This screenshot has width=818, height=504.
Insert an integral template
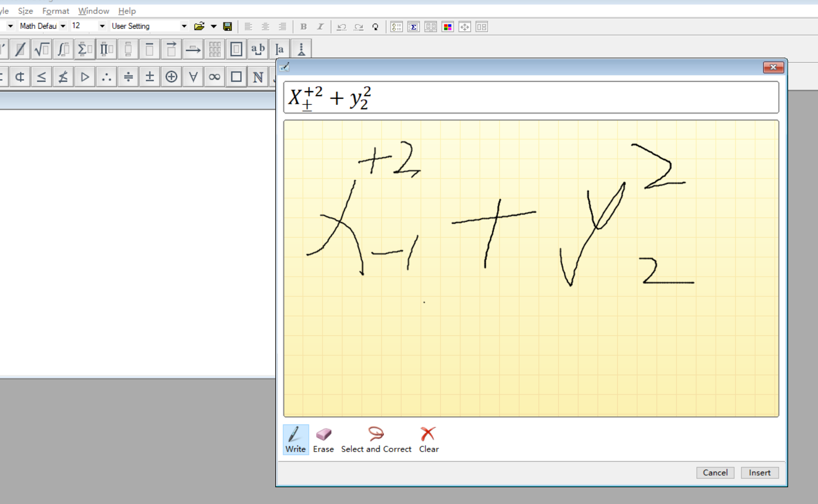(63, 49)
